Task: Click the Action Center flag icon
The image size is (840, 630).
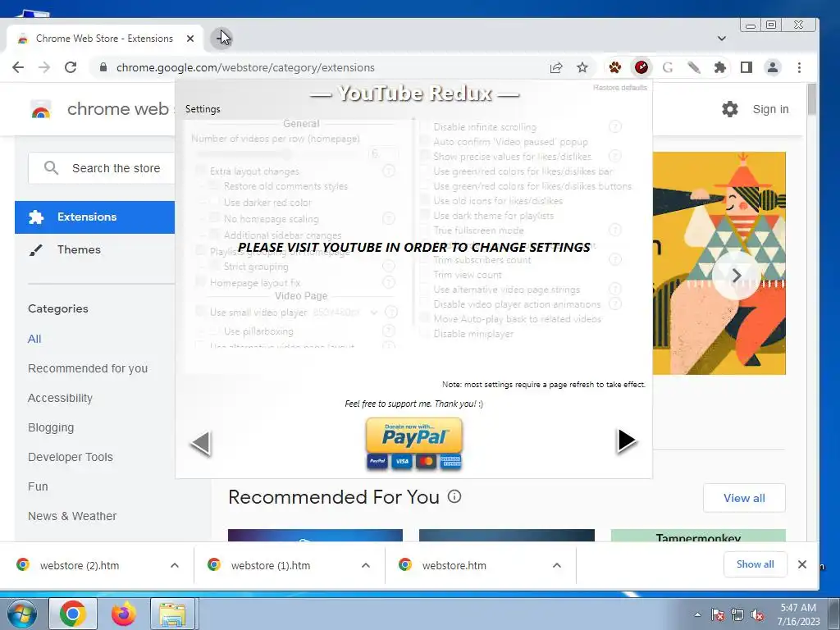Action: (x=718, y=615)
